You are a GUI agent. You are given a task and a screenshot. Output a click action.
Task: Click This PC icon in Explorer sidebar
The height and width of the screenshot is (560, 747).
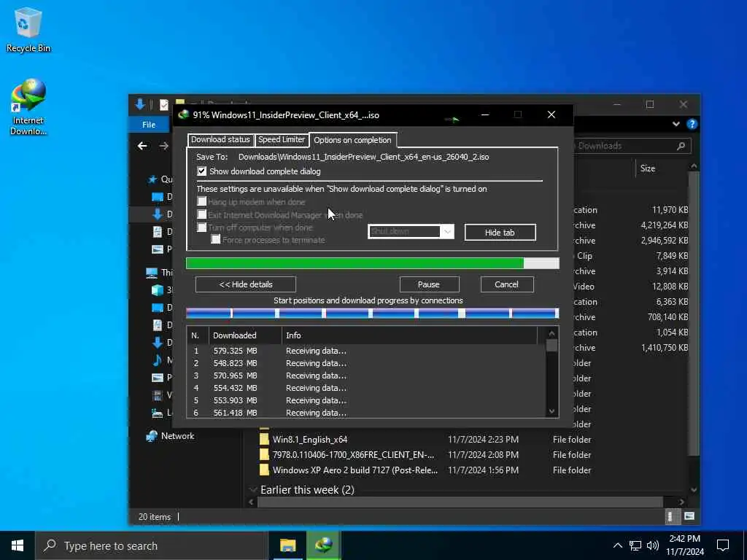point(152,273)
